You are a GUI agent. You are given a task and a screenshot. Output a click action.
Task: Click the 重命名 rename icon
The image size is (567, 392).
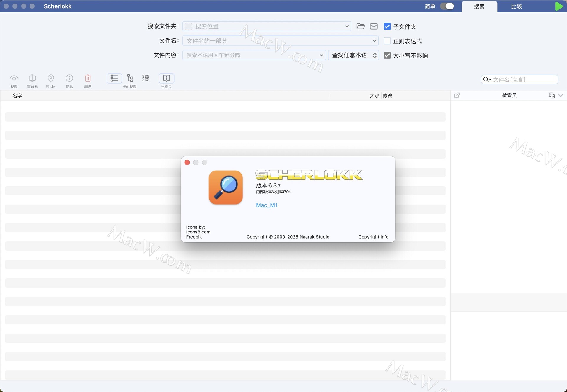pos(32,78)
